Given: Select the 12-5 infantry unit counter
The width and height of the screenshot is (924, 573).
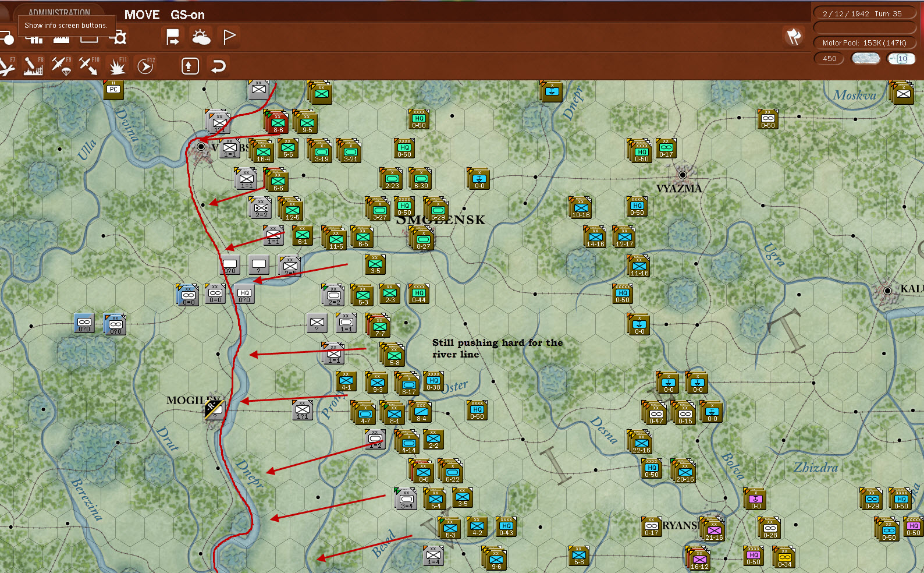Looking at the screenshot, I should pos(292,210).
